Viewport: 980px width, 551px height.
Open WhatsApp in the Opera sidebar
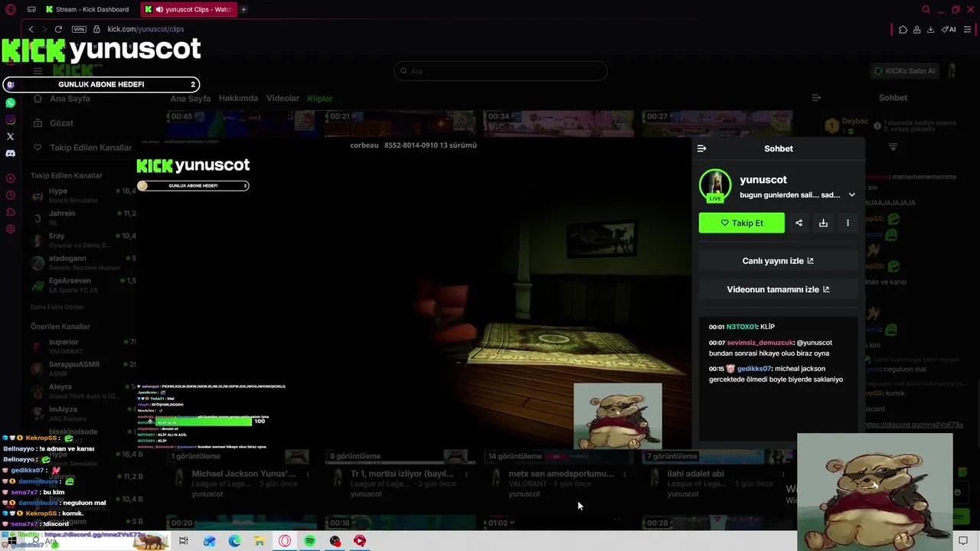(10, 103)
